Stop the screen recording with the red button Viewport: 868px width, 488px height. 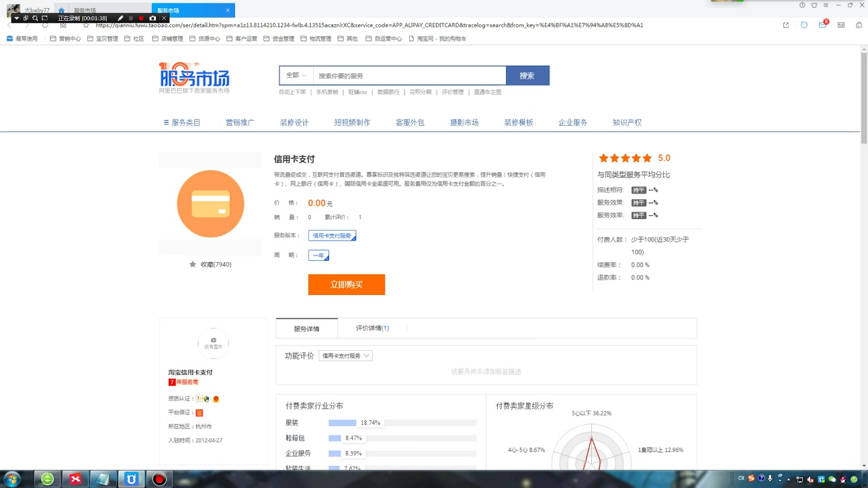click(142, 18)
